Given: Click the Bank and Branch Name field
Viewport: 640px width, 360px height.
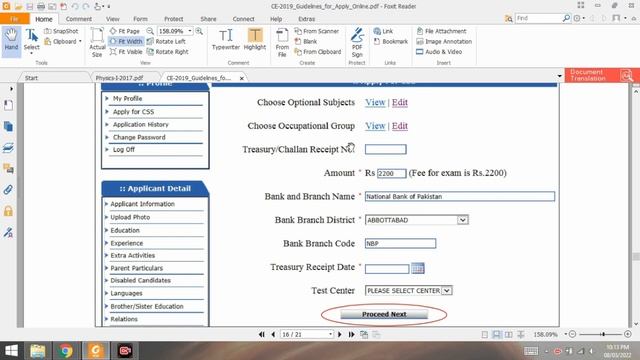Looking at the screenshot, I should tap(460, 196).
